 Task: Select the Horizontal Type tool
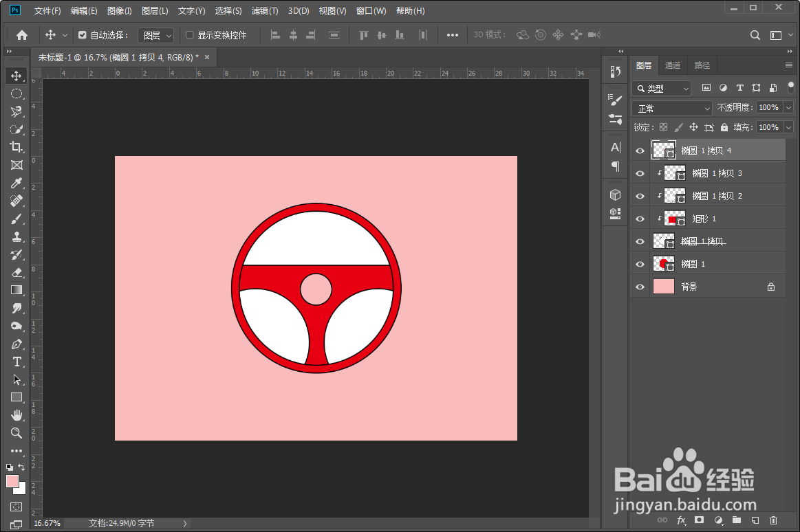click(17, 362)
